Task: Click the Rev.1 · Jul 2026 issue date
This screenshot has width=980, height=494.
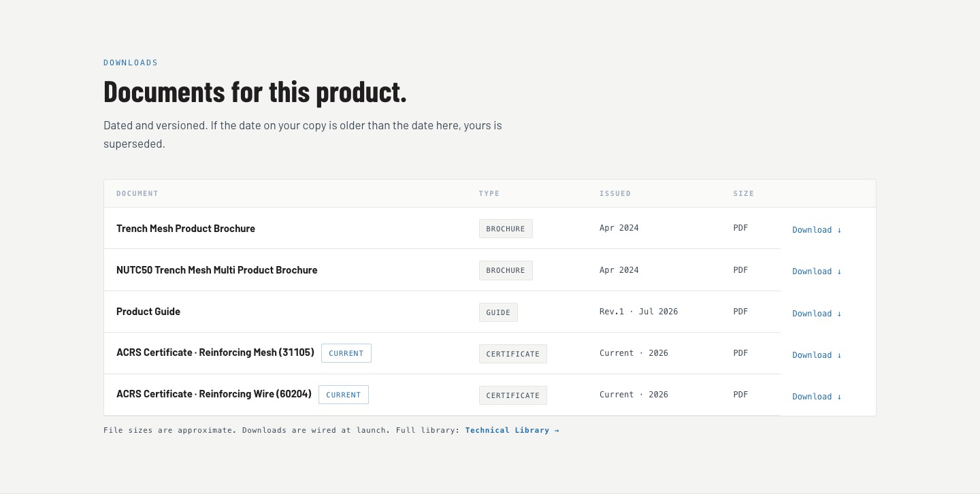Action: tap(638, 312)
